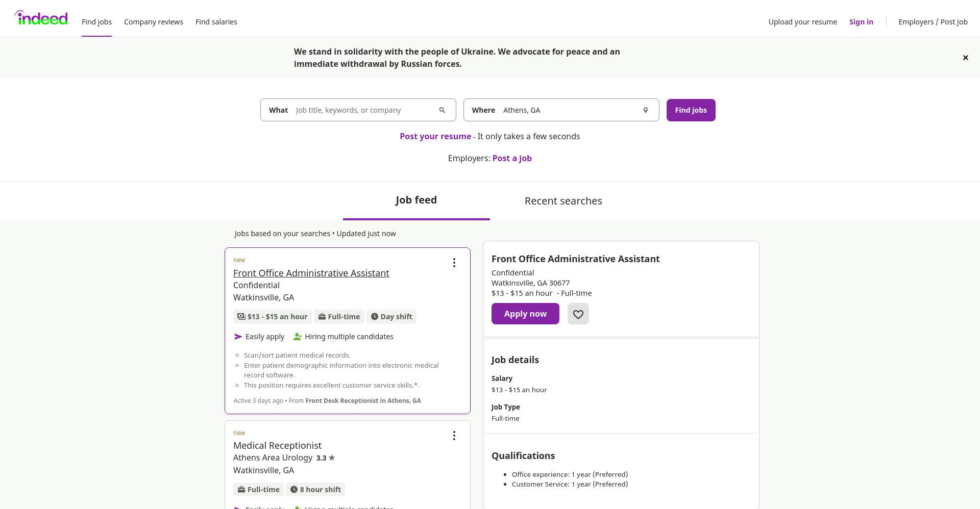Click the Post your resume link
980x509 pixels.
coord(435,137)
